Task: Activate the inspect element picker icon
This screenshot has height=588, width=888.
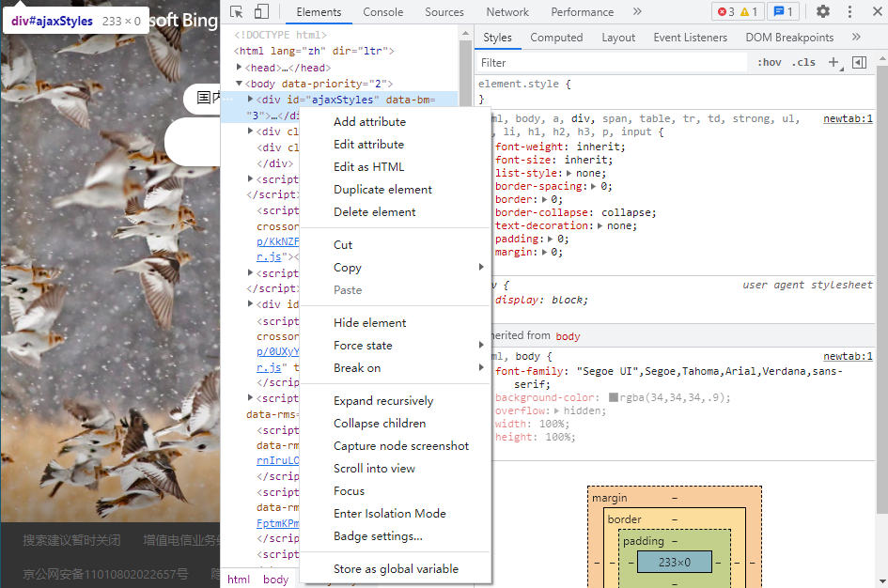Action: pos(237,12)
